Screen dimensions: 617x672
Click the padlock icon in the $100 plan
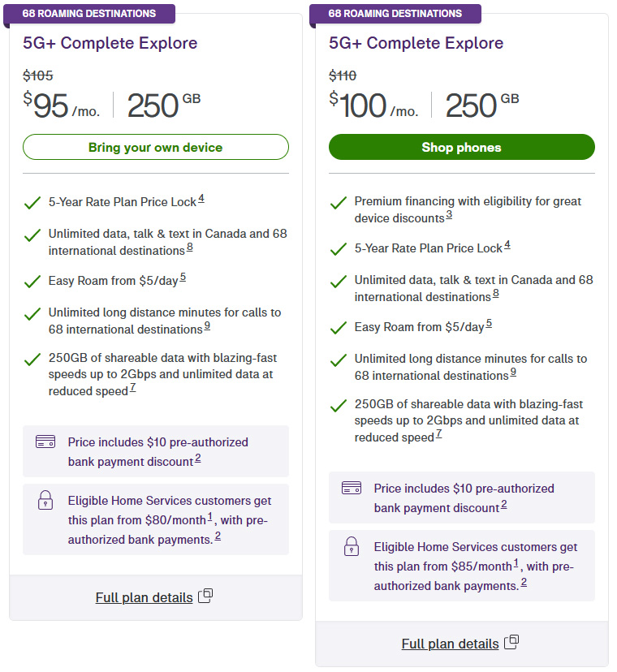tap(351, 546)
